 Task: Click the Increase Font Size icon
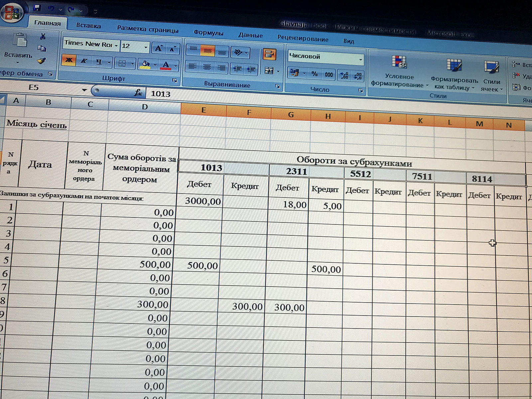pyautogui.click(x=158, y=49)
